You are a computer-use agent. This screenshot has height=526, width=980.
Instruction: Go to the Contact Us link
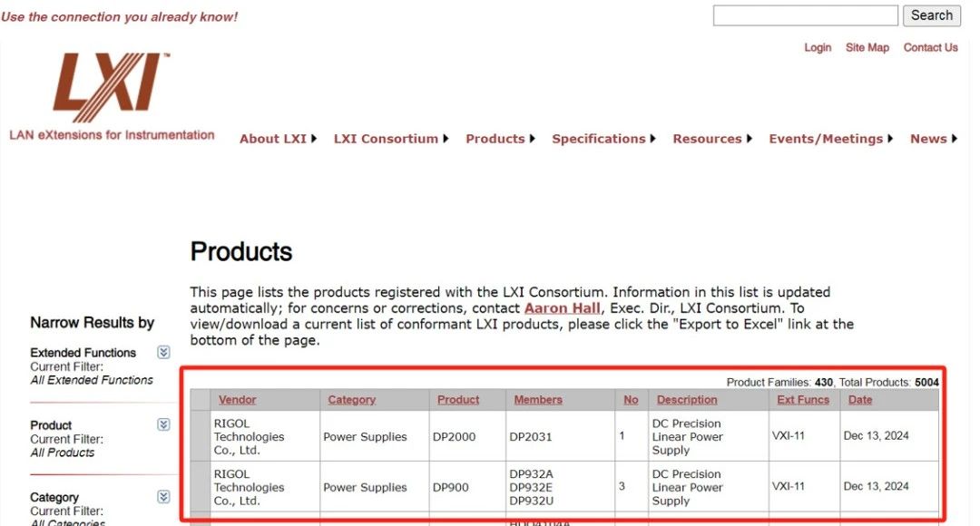click(930, 47)
